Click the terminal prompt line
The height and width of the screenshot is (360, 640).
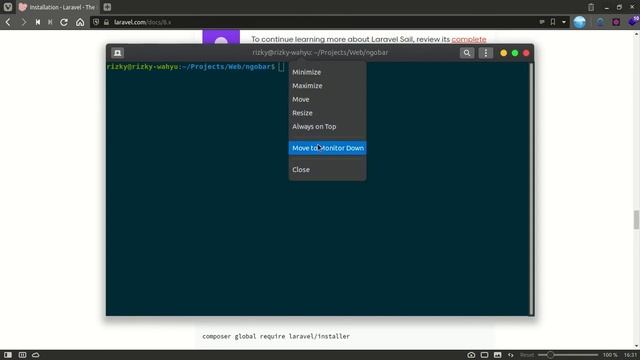pyautogui.click(x=195, y=67)
